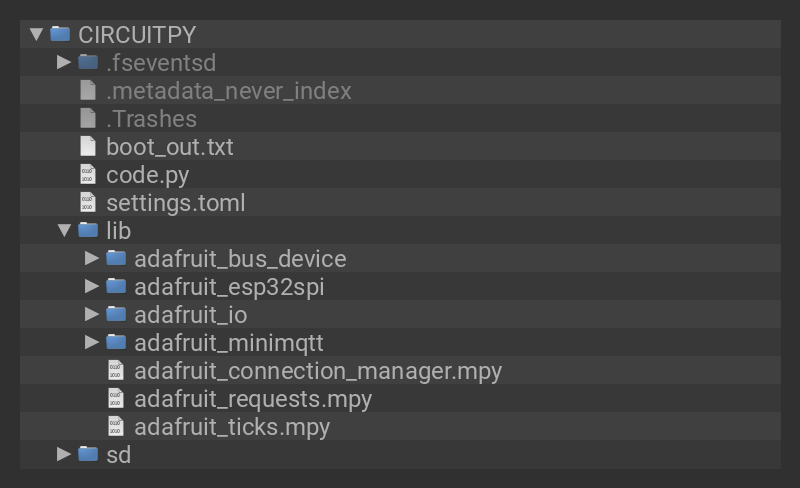Screen dimensions: 800x488
Task: Click the CIRCUITPY drive folder icon
Action: point(60,34)
